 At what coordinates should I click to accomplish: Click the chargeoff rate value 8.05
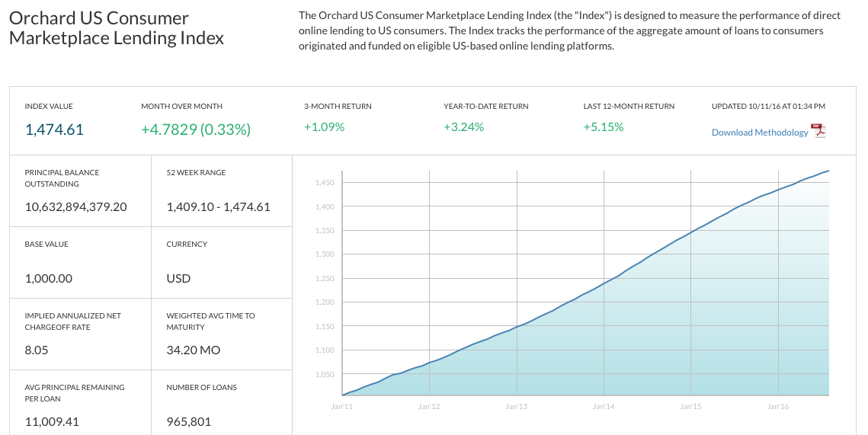coord(37,350)
